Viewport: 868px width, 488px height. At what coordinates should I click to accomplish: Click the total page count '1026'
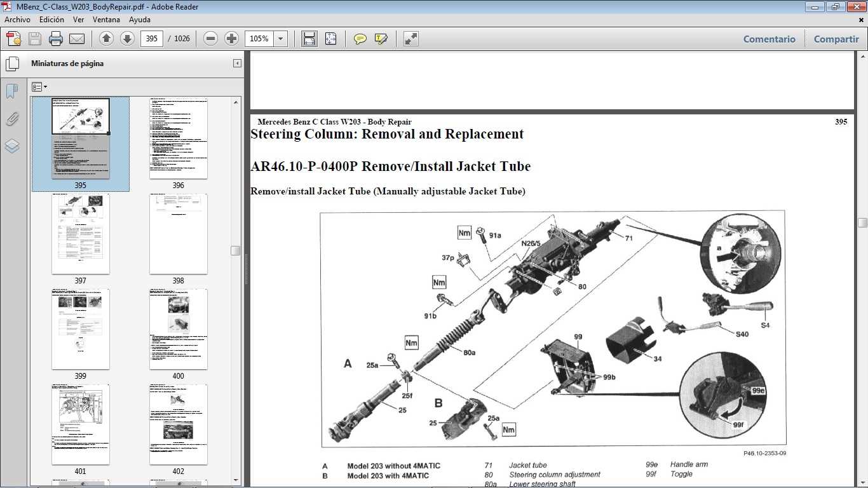(182, 39)
